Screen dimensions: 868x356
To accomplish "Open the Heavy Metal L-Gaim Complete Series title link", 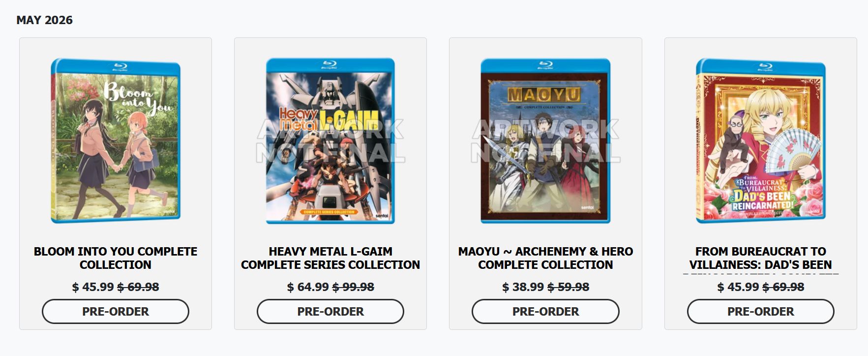I will pyautogui.click(x=330, y=258).
